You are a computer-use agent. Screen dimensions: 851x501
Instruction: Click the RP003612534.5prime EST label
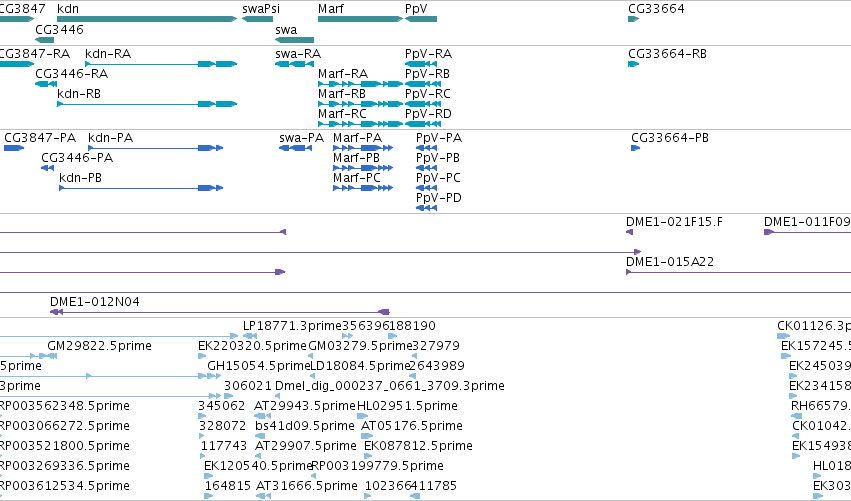coord(65,486)
